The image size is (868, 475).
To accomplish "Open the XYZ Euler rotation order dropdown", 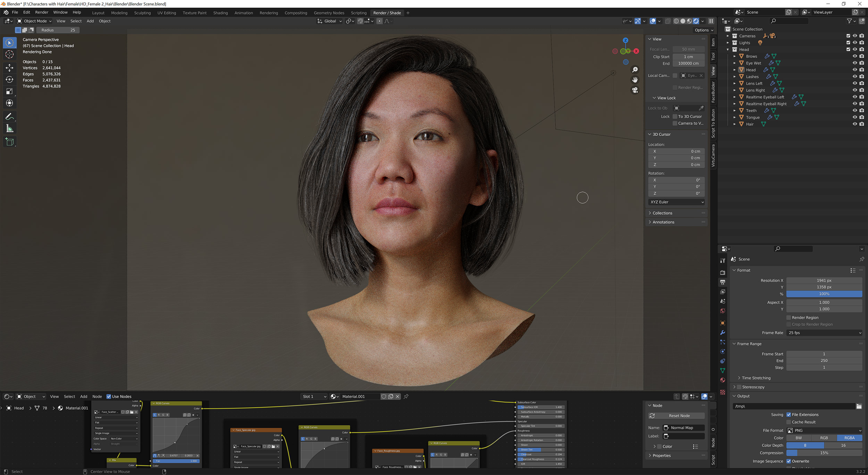I will (x=676, y=202).
